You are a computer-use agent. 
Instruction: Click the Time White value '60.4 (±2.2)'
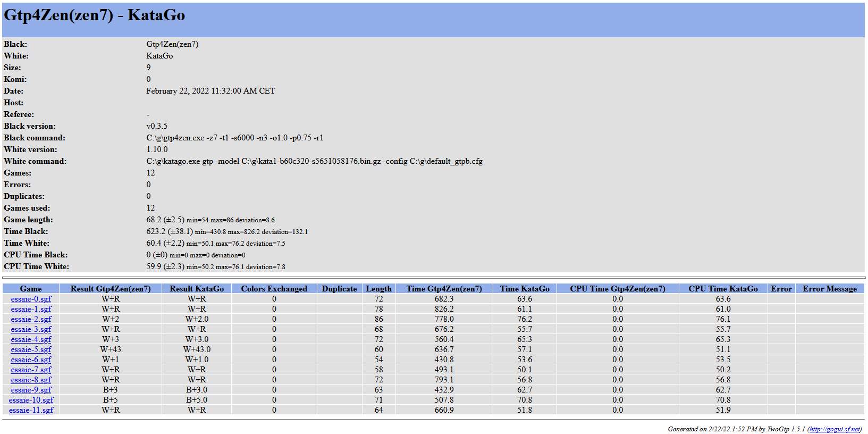tap(165, 243)
